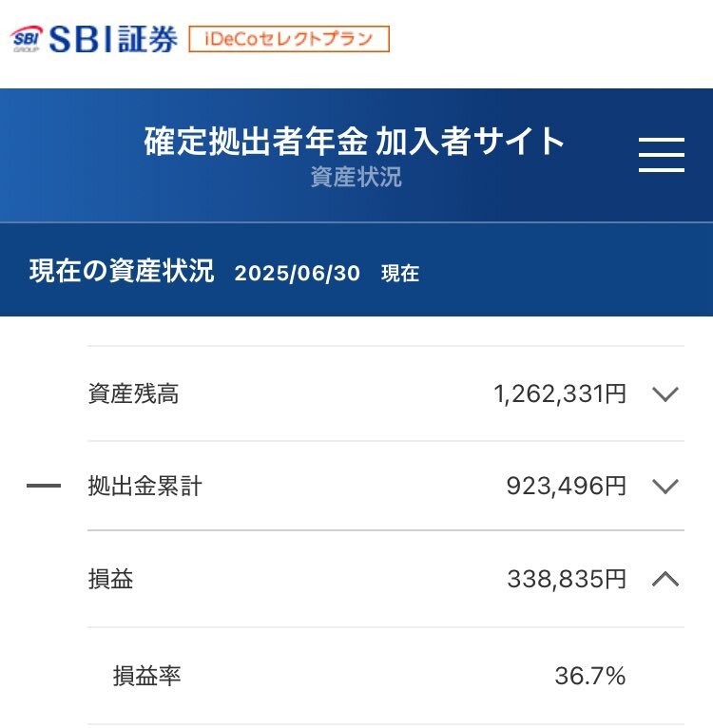Click the iDeCoセレクトプラン badge
This screenshot has width=713, height=728.
point(289,39)
